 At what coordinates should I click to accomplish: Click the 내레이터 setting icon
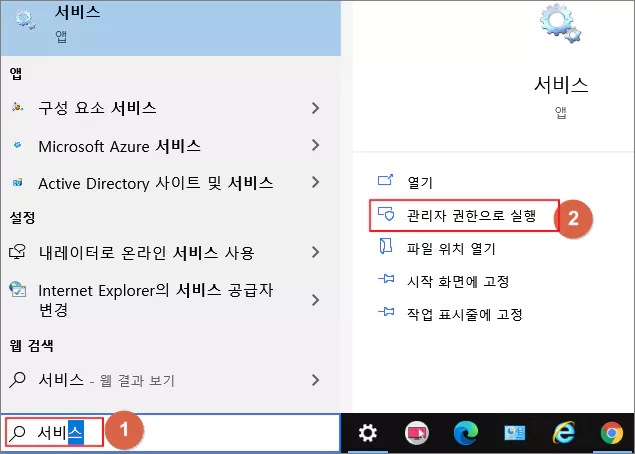(x=17, y=252)
